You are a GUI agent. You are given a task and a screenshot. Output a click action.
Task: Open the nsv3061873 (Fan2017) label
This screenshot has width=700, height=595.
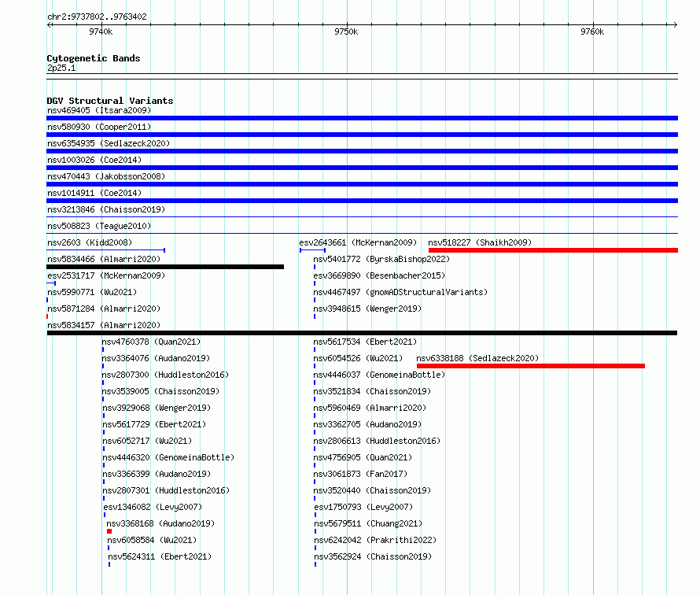[x=360, y=474]
